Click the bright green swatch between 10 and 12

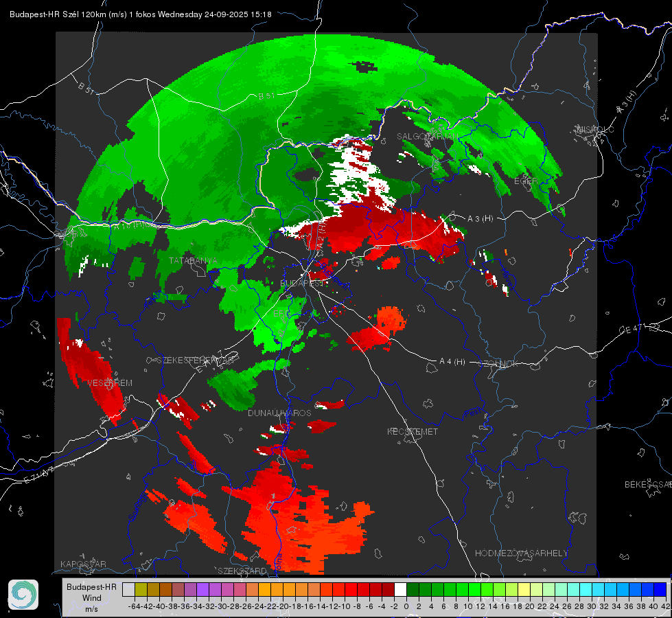tap(474, 589)
